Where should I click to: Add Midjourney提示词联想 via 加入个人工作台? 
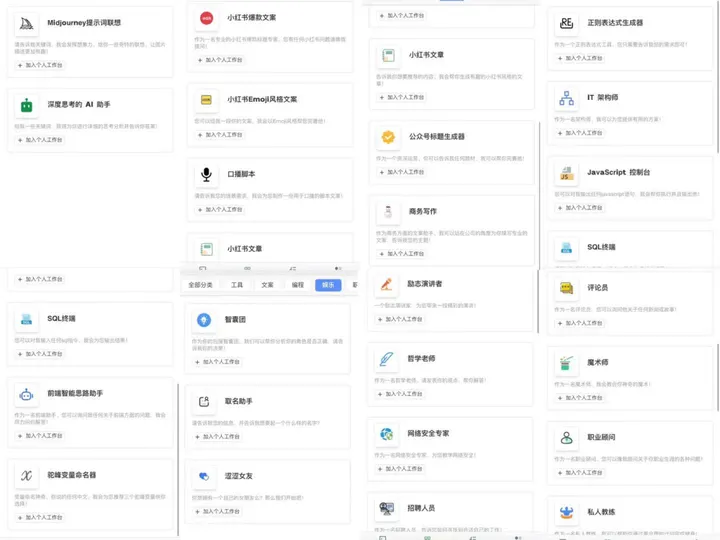pos(40,65)
